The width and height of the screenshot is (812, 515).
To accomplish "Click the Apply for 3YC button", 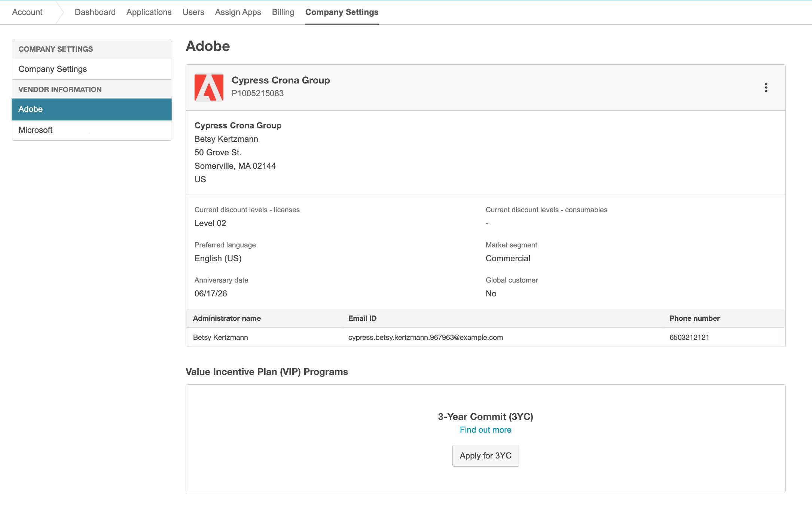I will tap(486, 456).
